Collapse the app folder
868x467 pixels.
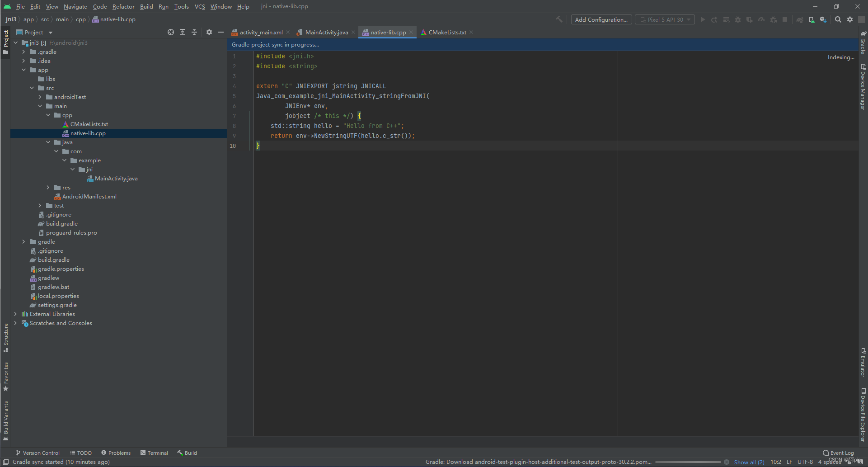[23, 70]
